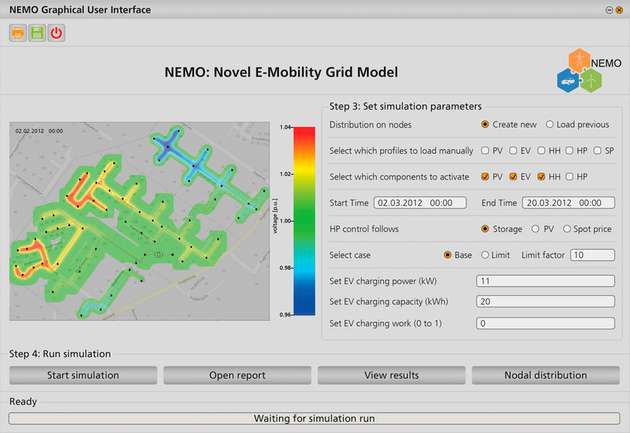Screen dimensions: 630x433
Task: Click the orange open folder icon
Action: 18,33
